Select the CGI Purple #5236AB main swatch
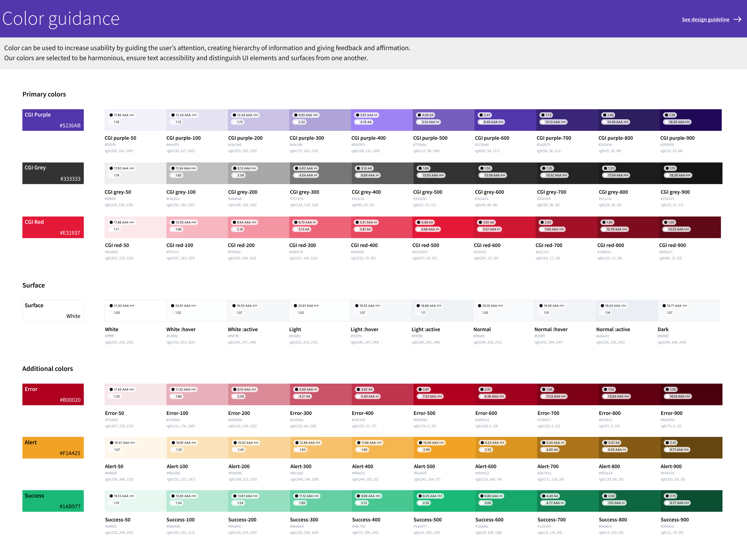 coord(53,120)
